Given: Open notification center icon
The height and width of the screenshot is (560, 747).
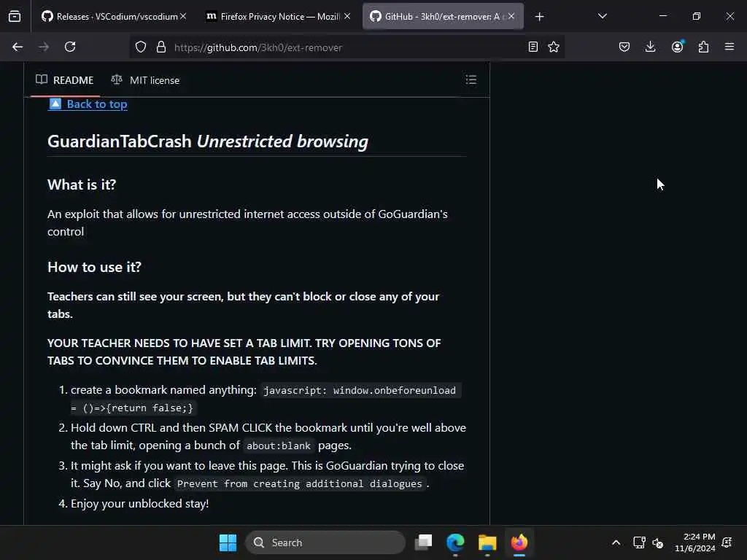Looking at the screenshot, I should pyautogui.click(x=727, y=542).
